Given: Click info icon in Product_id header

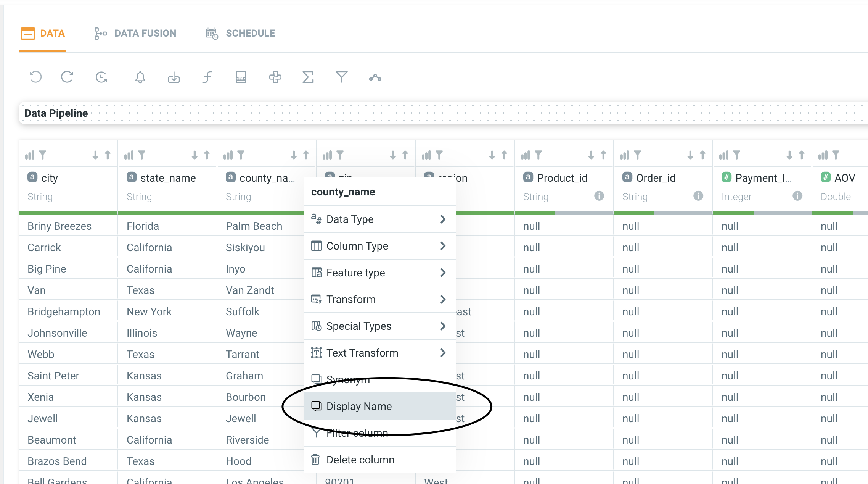Looking at the screenshot, I should [599, 196].
